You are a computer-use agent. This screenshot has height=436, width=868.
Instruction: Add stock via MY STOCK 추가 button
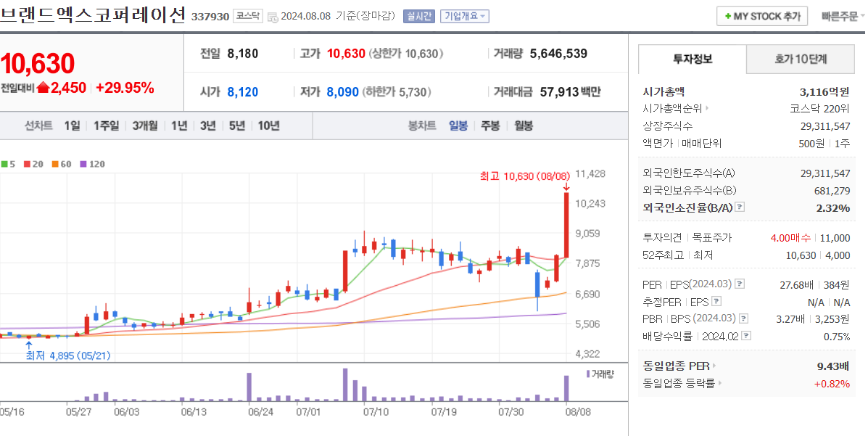761,16
